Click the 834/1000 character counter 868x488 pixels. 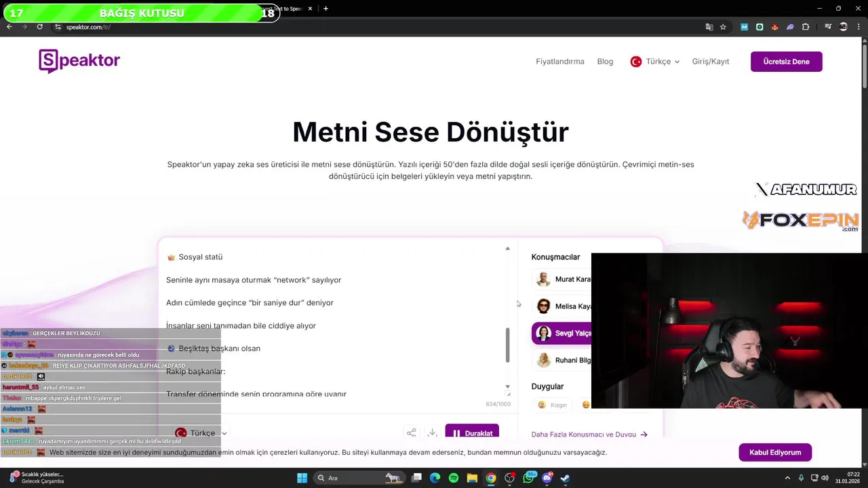498,404
